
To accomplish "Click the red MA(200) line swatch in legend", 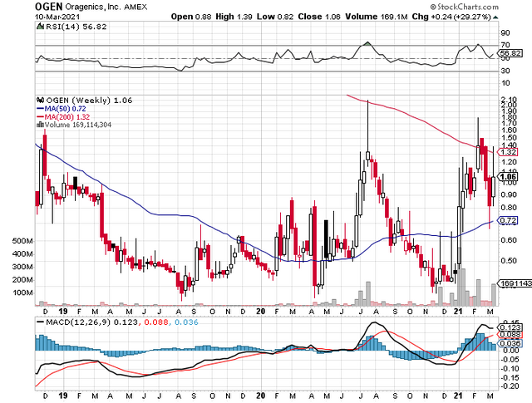I will (x=40, y=117).
